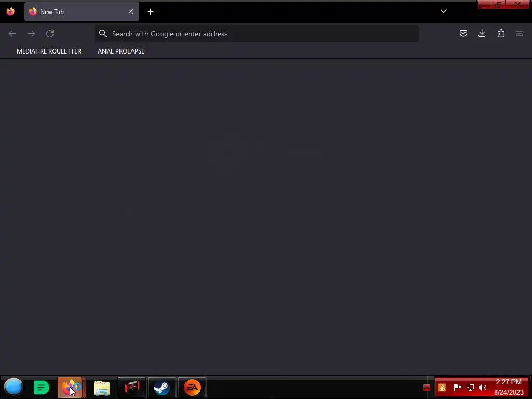Open Action Center flag icon
This screenshot has height=399, width=532.
coord(457,387)
